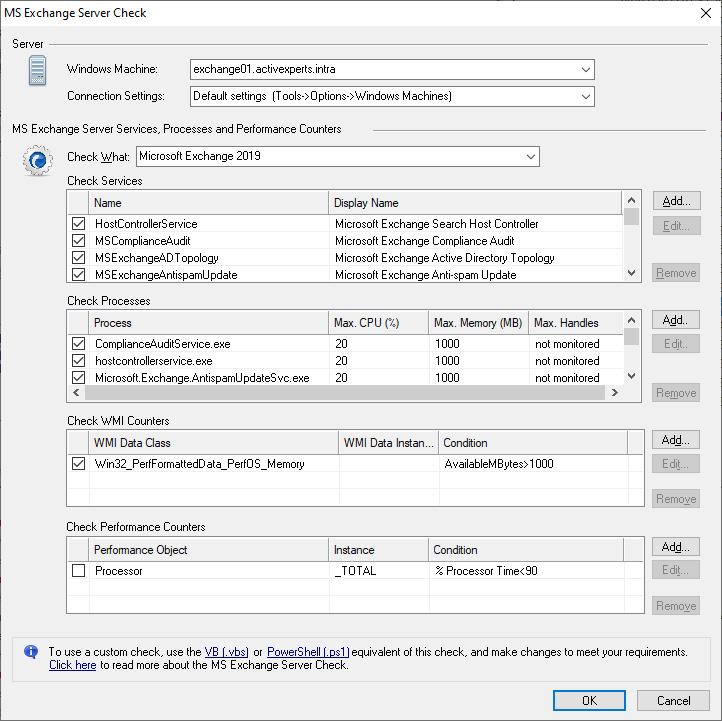Click Add button for WMI Counters

675,440
